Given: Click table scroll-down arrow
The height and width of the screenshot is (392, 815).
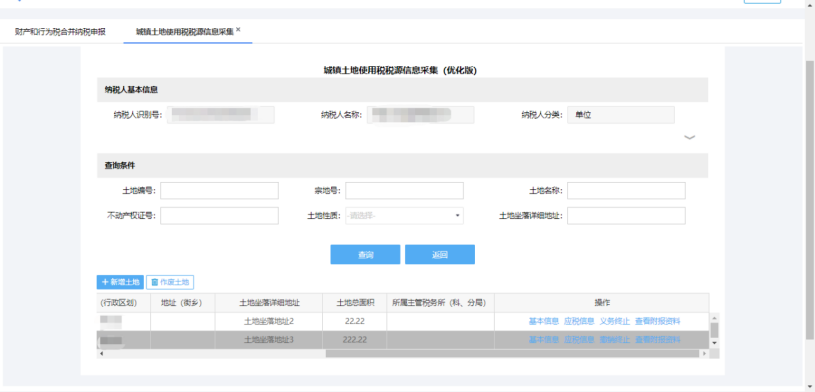Looking at the screenshot, I should pos(714,343).
